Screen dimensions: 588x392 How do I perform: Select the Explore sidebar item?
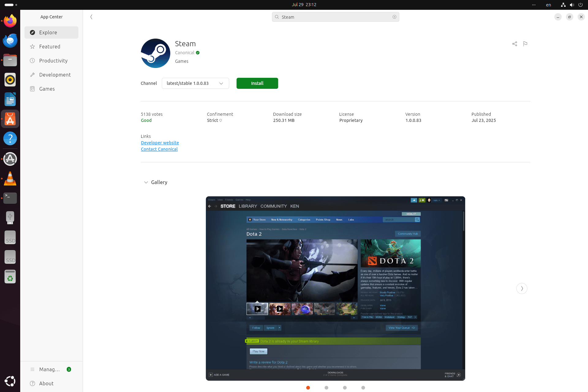point(51,32)
